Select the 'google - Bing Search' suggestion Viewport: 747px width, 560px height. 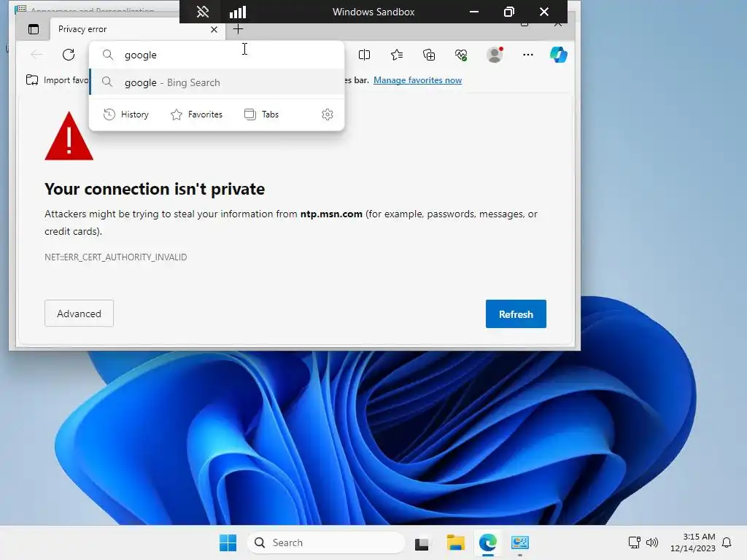pos(217,82)
